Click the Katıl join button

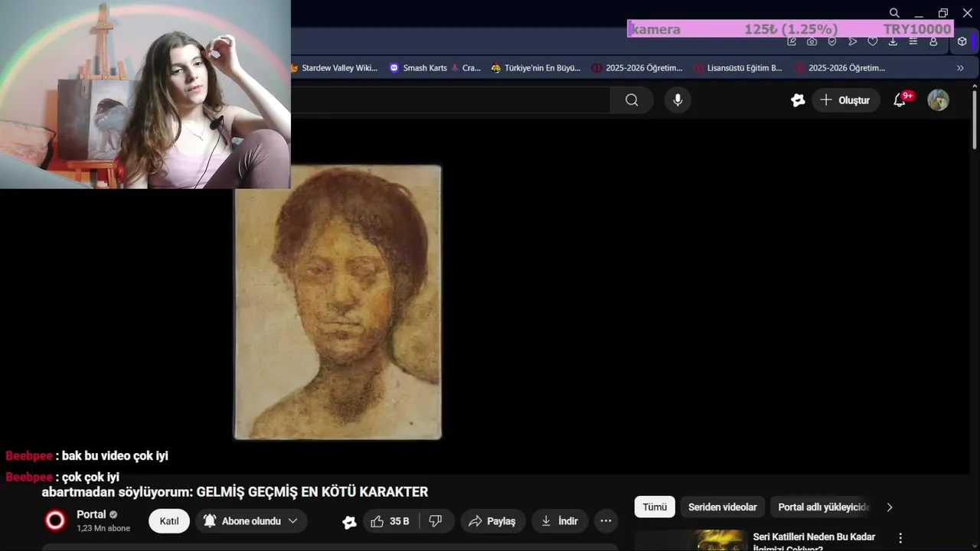click(169, 521)
